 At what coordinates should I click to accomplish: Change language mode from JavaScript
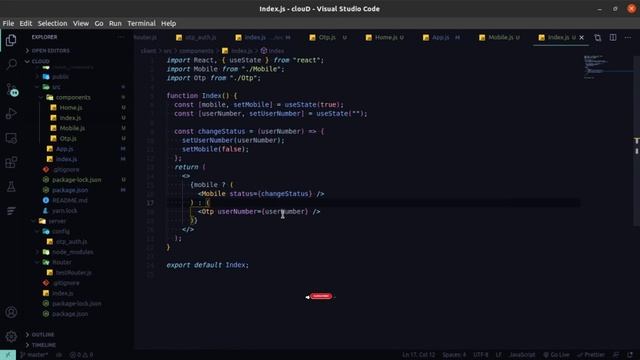click(521, 355)
